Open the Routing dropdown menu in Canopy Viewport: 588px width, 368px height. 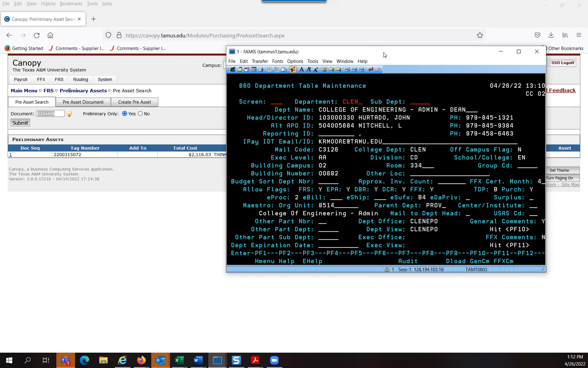click(81, 79)
